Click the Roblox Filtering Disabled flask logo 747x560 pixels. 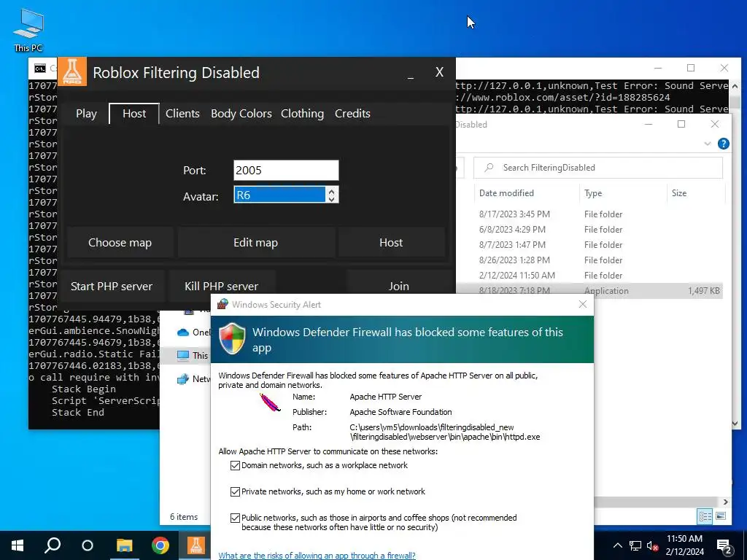point(72,72)
